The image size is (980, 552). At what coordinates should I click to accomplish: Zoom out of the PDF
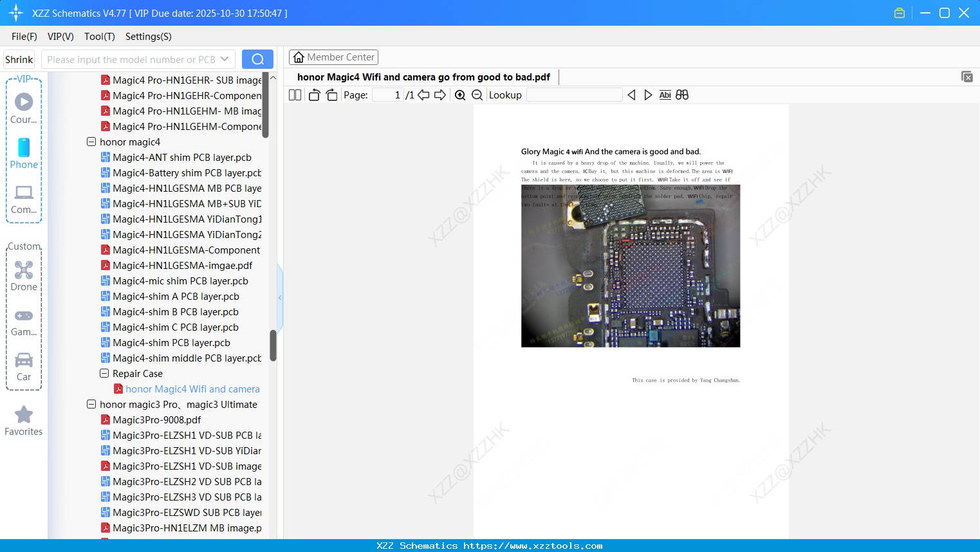click(477, 95)
